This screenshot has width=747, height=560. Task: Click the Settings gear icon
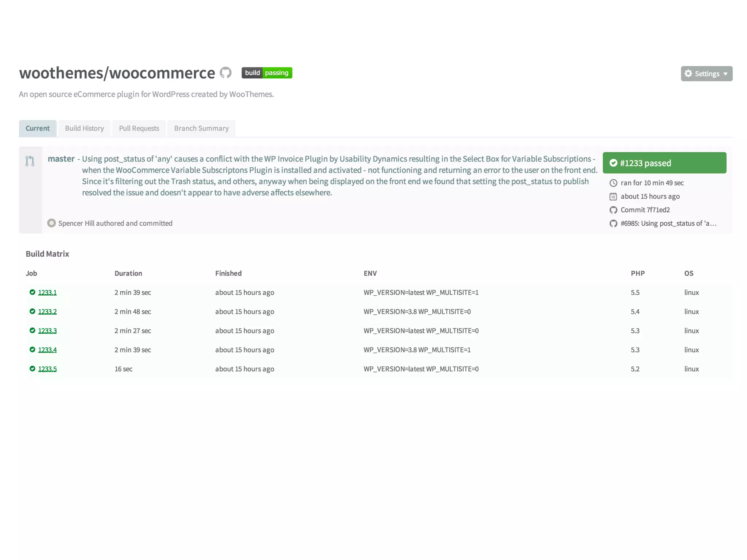click(688, 74)
